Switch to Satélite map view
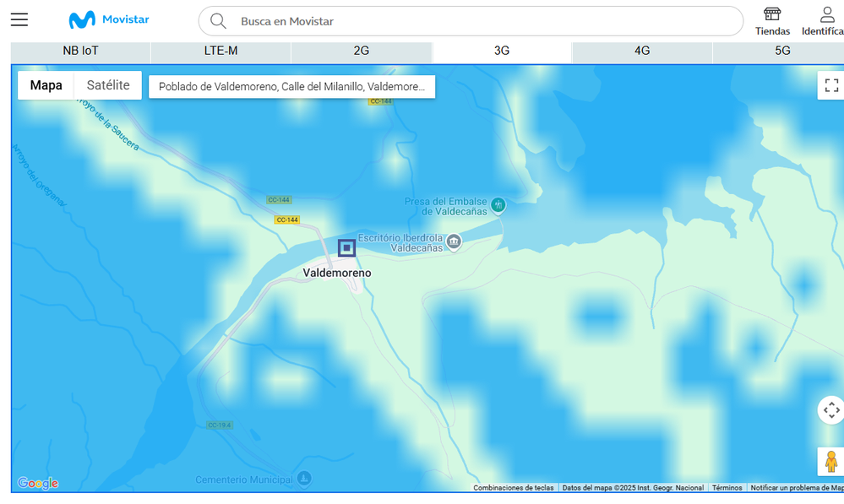844x504 pixels. [108, 85]
